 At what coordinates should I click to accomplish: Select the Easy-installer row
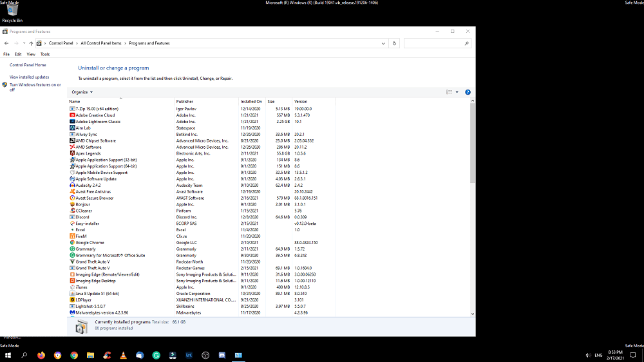point(201,224)
